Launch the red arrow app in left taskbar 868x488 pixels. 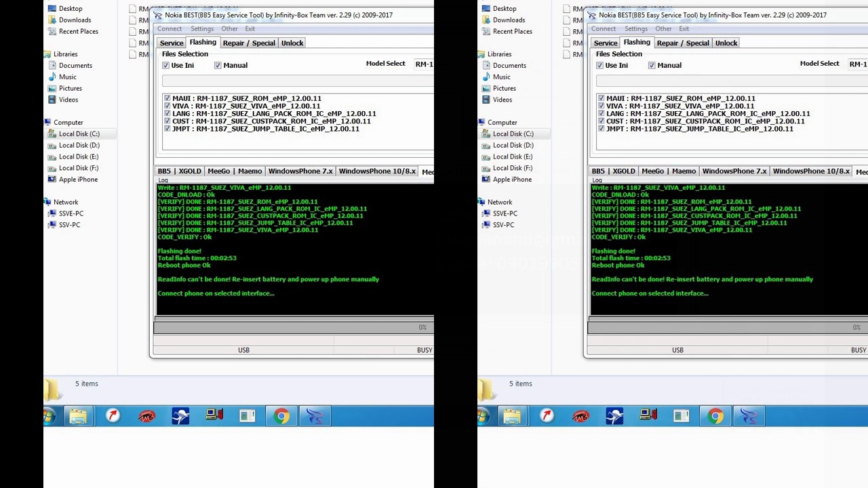tap(113, 416)
